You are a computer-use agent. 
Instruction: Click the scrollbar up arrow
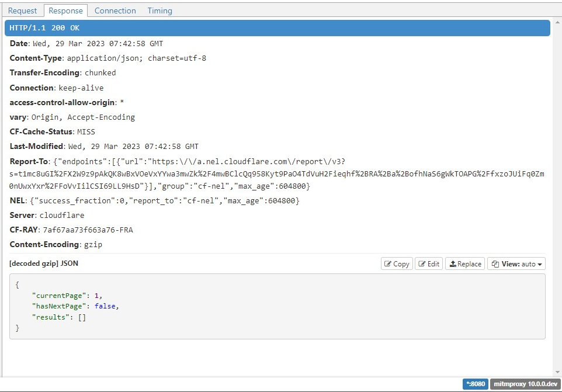(557, 22)
